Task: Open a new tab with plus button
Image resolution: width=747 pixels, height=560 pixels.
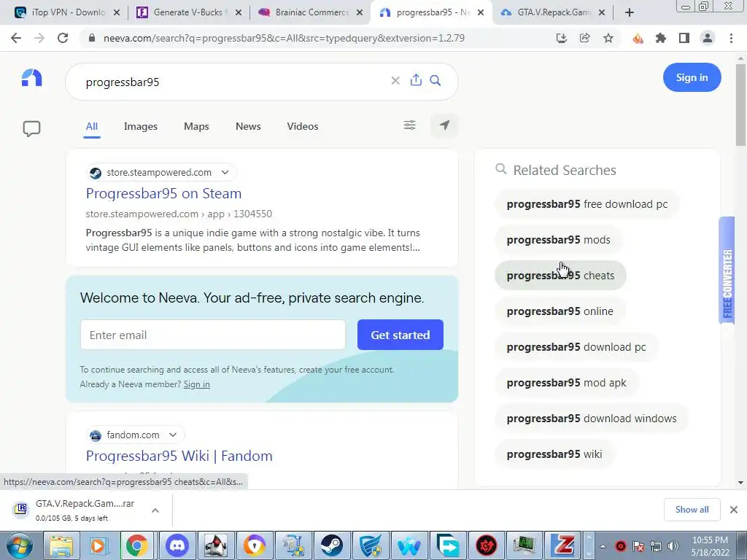Action: (x=630, y=13)
